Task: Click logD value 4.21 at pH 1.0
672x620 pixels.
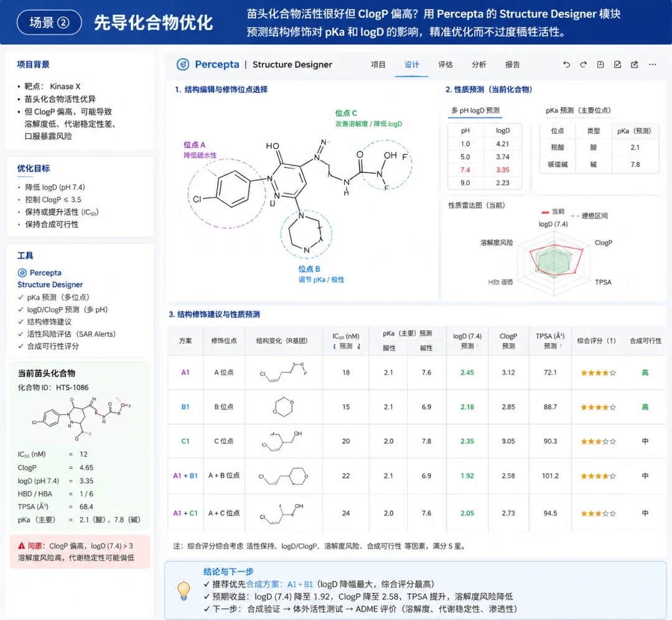Action: pos(502,144)
